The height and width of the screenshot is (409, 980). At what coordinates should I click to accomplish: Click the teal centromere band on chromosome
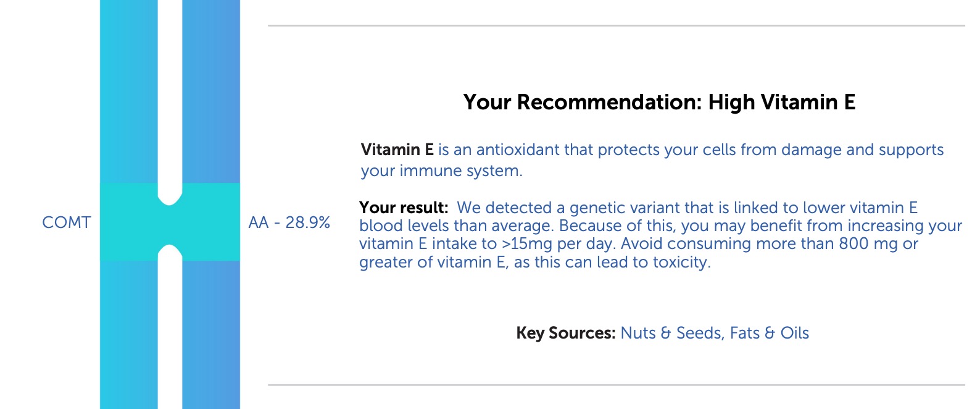click(x=170, y=222)
